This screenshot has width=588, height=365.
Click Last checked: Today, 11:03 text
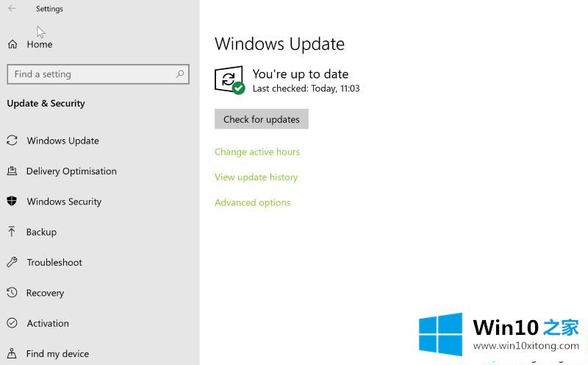coord(306,88)
